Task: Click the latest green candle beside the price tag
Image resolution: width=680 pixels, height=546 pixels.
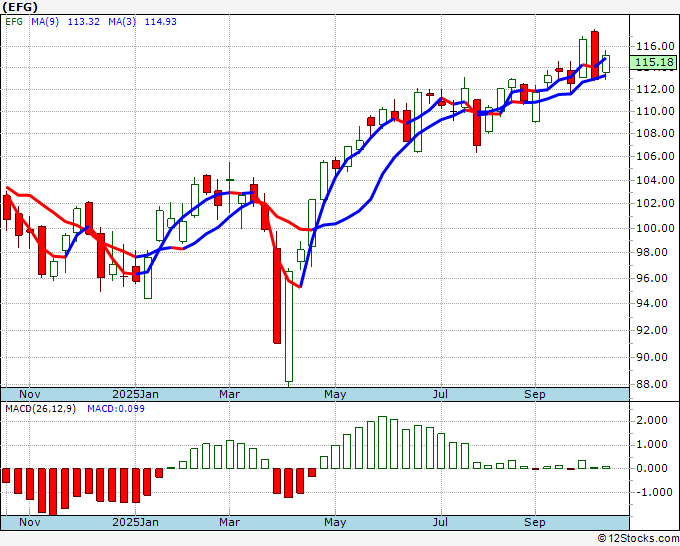Action: pyautogui.click(x=606, y=64)
